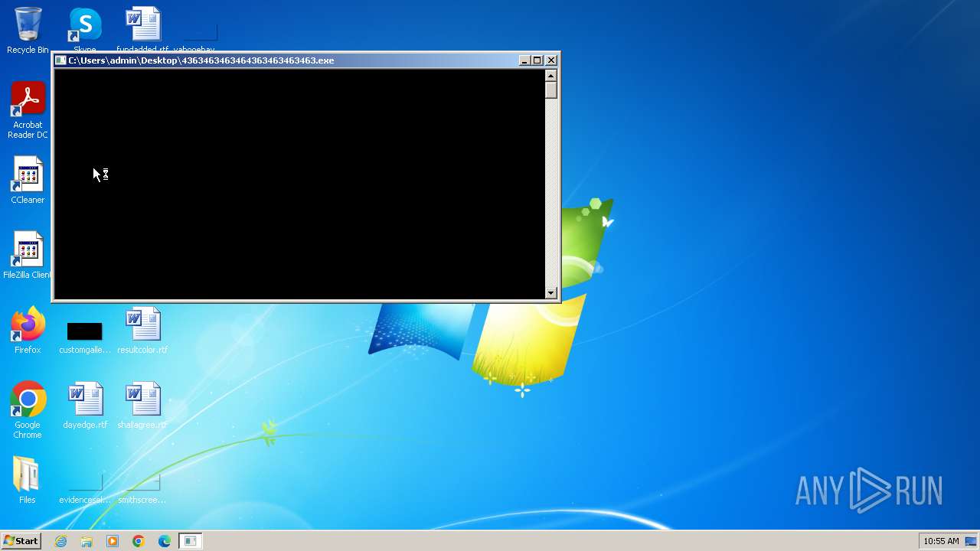Select the CCleaner desktop shortcut

click(x=28, y=181)
